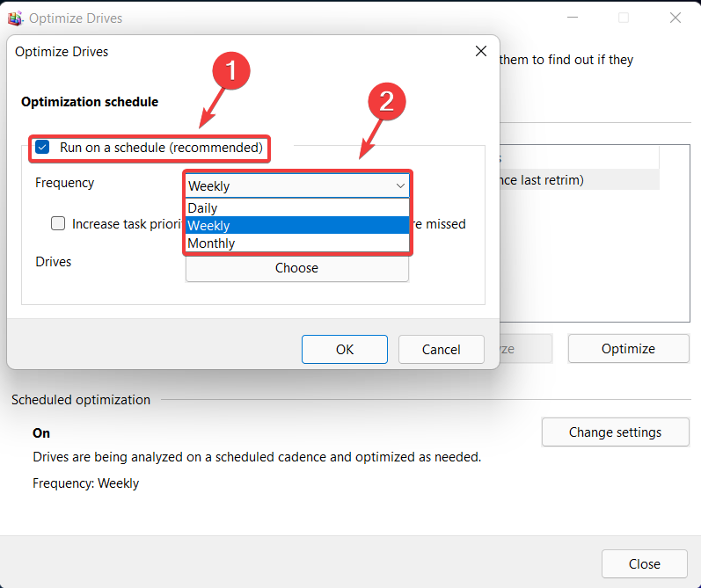Click Optimize button in main window
The height and width of the screenshot is (588, 701).
[x=628, y=349]
